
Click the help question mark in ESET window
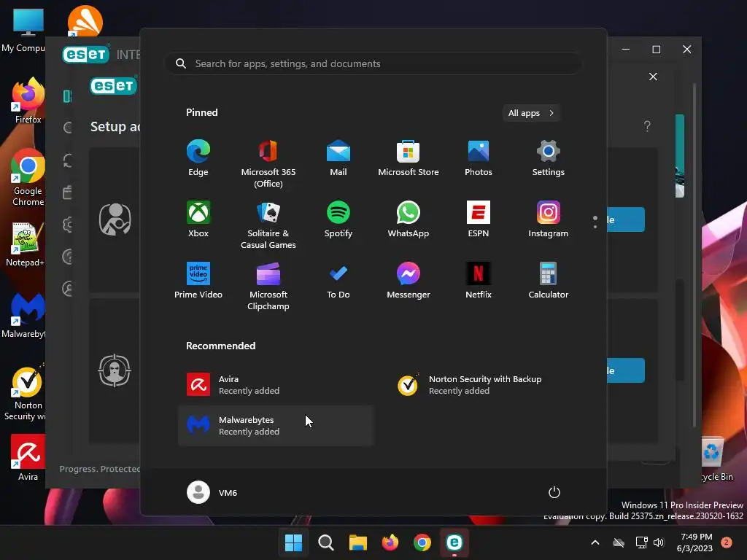tap(647, 126)
